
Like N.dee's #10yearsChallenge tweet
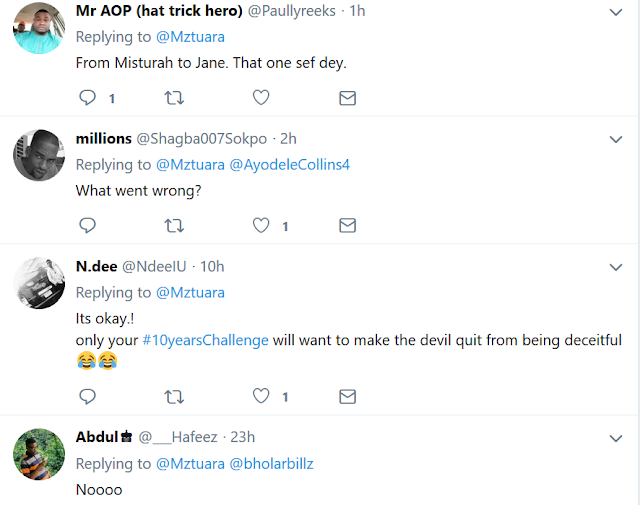coord(260,397)
